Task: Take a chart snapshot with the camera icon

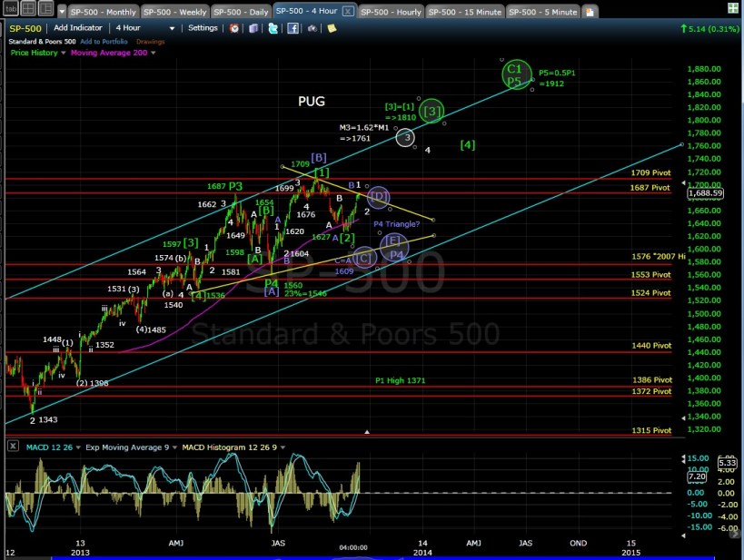Action: (312, 28)
